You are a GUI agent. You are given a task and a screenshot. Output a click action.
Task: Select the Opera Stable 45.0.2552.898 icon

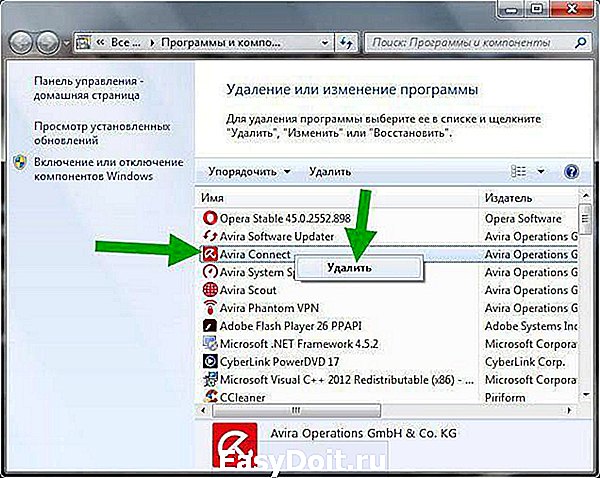tap(210, 219)
